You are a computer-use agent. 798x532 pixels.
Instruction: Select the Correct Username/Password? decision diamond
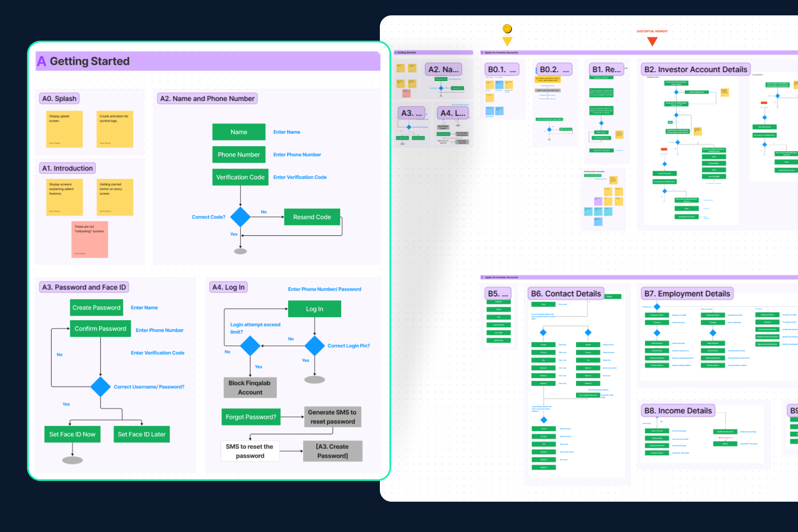pos(101,387)
